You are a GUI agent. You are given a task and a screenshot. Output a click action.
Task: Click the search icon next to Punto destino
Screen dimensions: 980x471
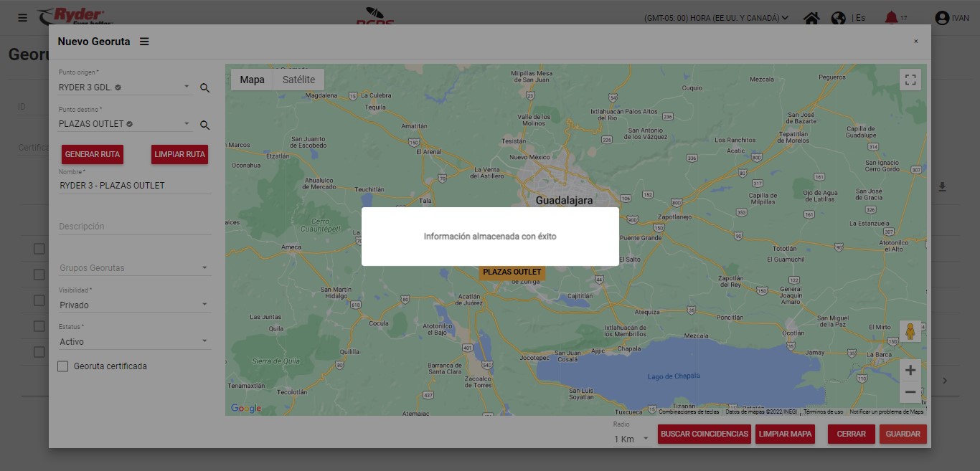pos(204,125)
